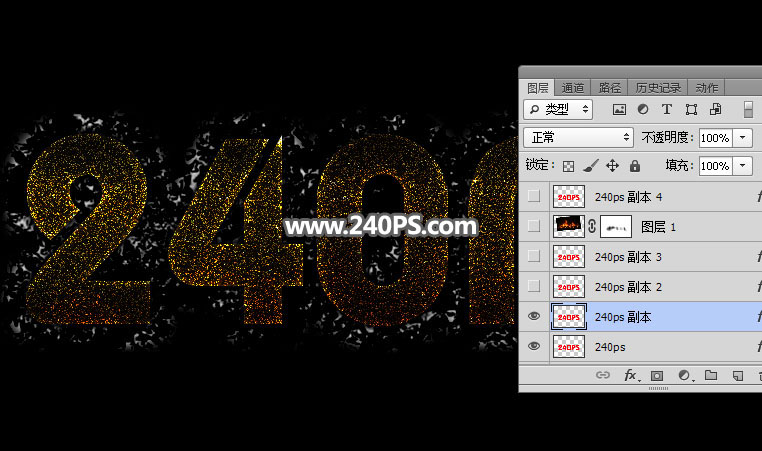Show the 图层 1 layer
Screen dimensions: 762x451
534,226
